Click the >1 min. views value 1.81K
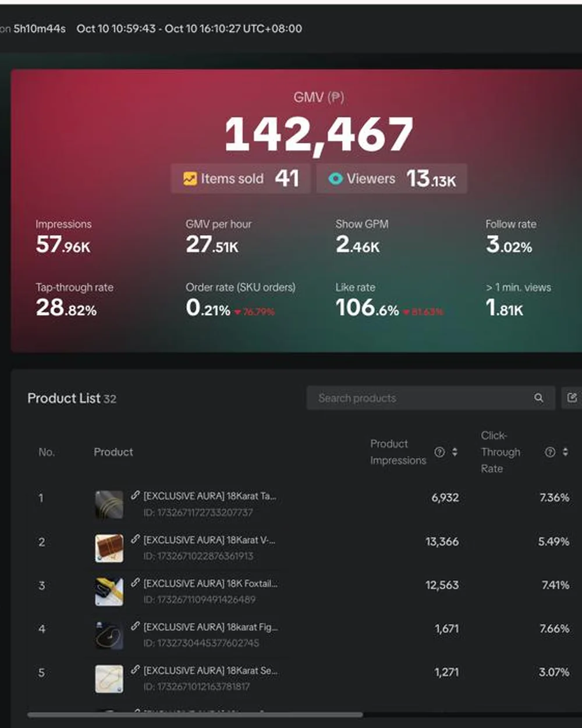 tap(504, 308)
